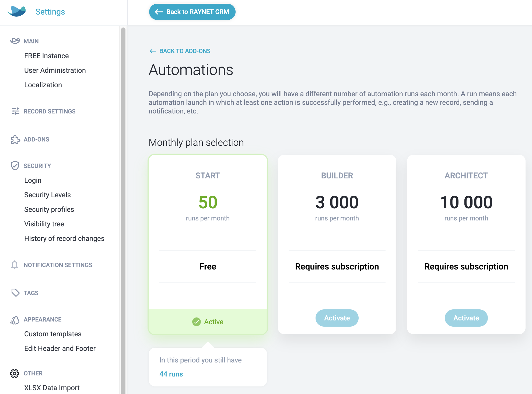Expand the ADD-ONS section
Image resolution: width=532 pixels, height=394 pixels.
pyautogui.click(x=36, y=139)
